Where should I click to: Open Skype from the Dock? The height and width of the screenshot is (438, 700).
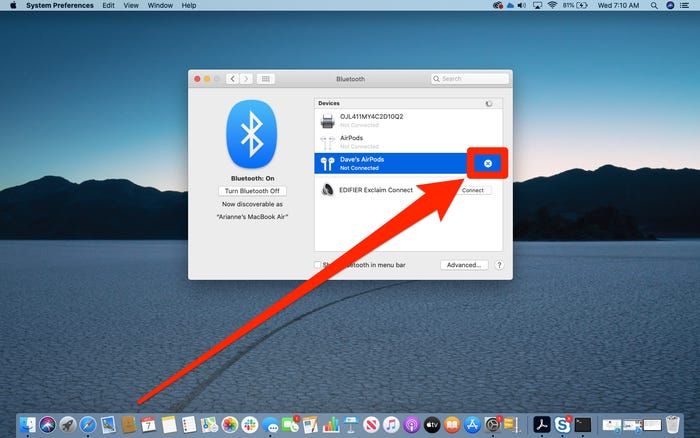coord(562,425)
